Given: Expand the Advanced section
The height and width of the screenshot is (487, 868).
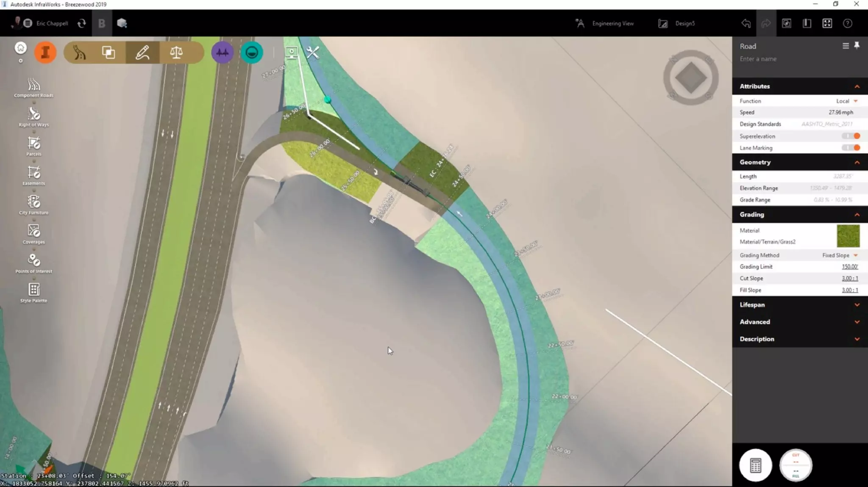Looking at the screenshot, I should 799,322.
